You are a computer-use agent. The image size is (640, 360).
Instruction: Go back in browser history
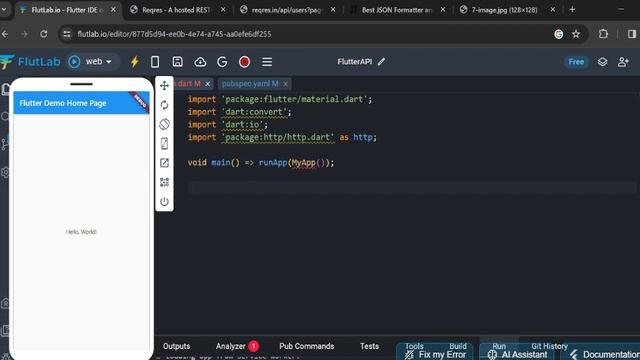point(5,34)
